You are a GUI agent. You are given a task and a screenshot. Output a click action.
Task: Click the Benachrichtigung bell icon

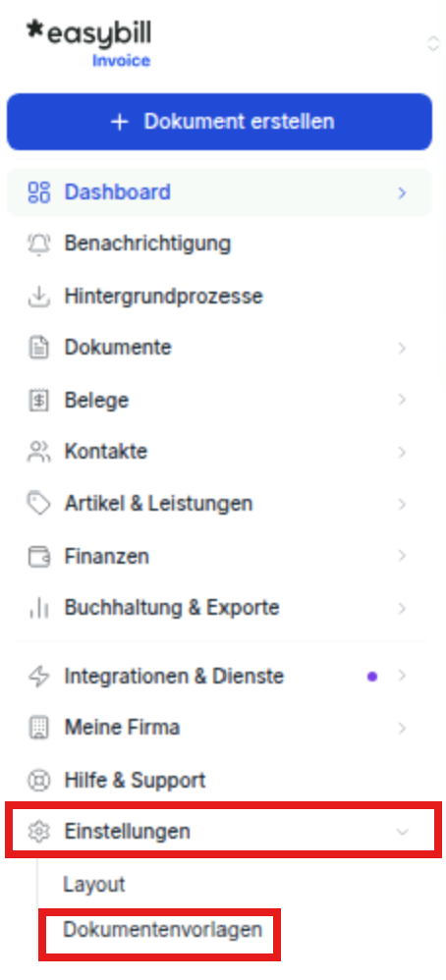coord(38,244)
